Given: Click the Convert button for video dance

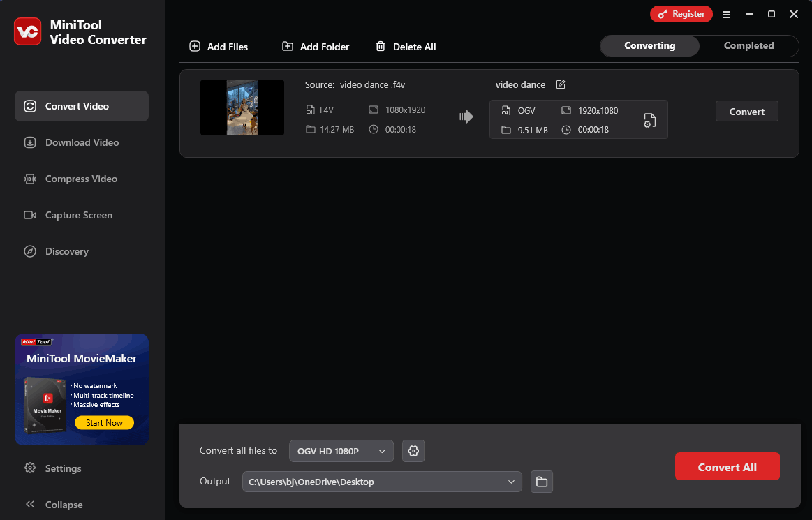Looking at the screenshot, I should 747,112.
